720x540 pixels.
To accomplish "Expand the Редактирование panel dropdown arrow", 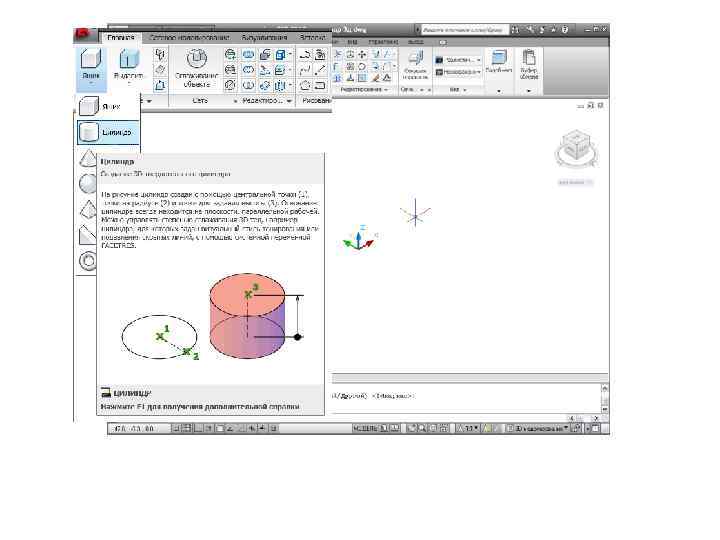I will (386, 90).
